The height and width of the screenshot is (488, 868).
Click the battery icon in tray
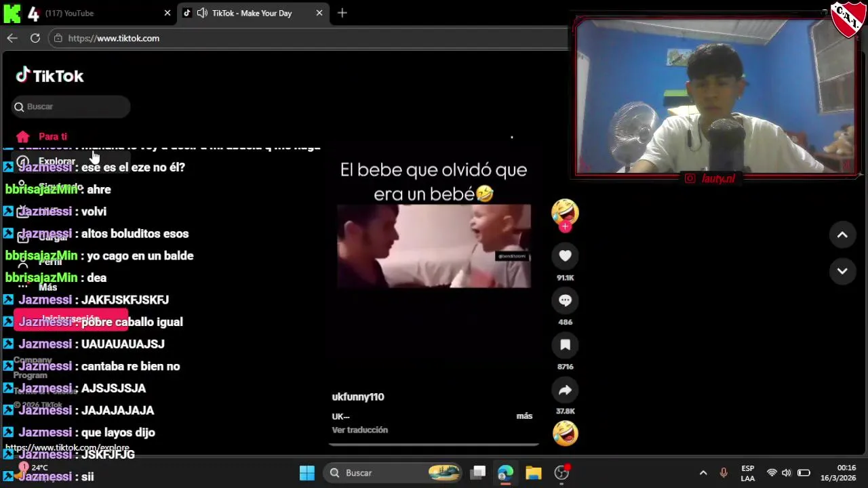(x=804, y=472)
